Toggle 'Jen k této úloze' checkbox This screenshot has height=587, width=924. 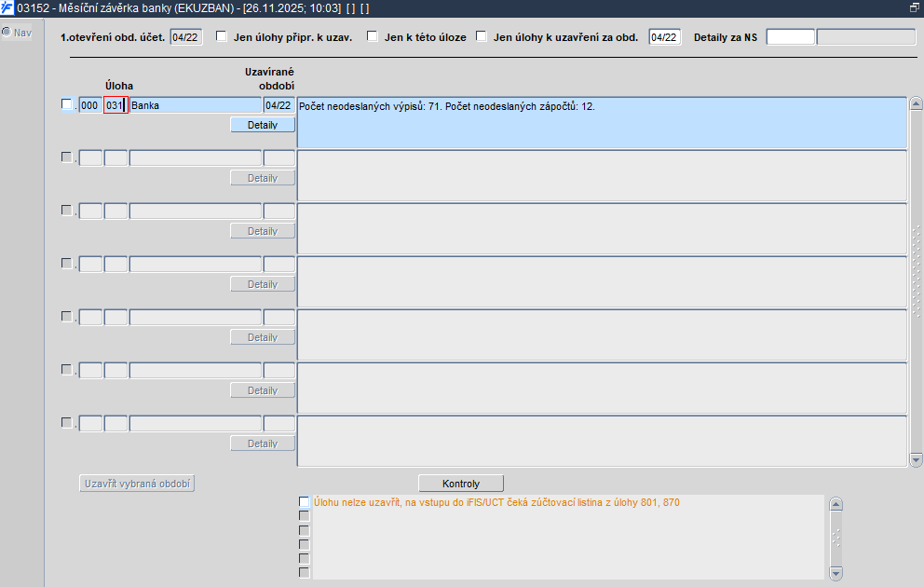(373, 36)
